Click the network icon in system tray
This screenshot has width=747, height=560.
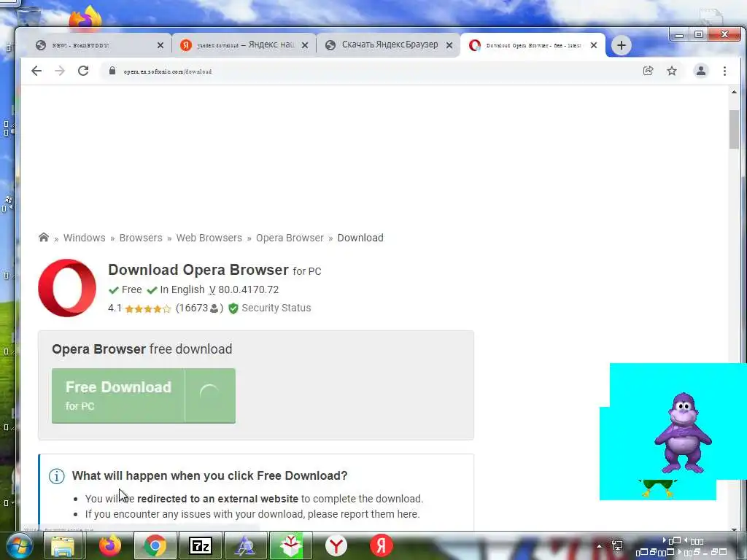point(617,545)
